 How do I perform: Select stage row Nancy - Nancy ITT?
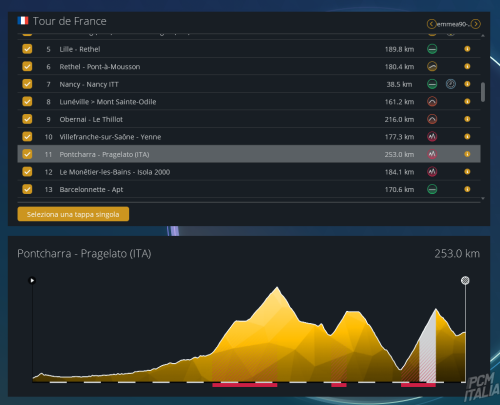tap(249, 84)
